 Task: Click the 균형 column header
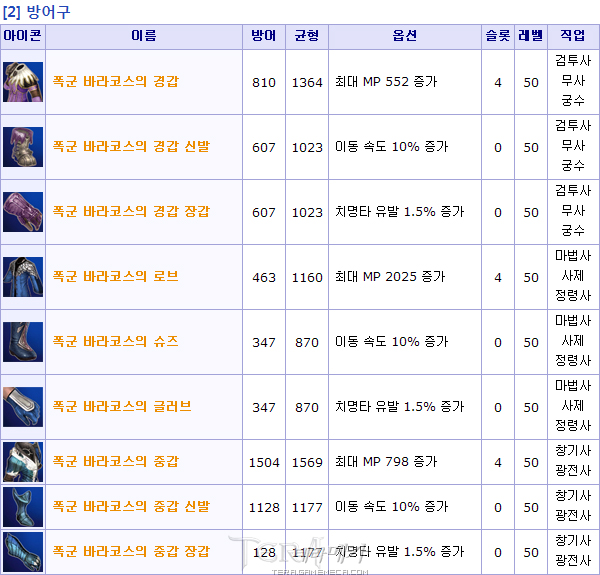(307, 36)
